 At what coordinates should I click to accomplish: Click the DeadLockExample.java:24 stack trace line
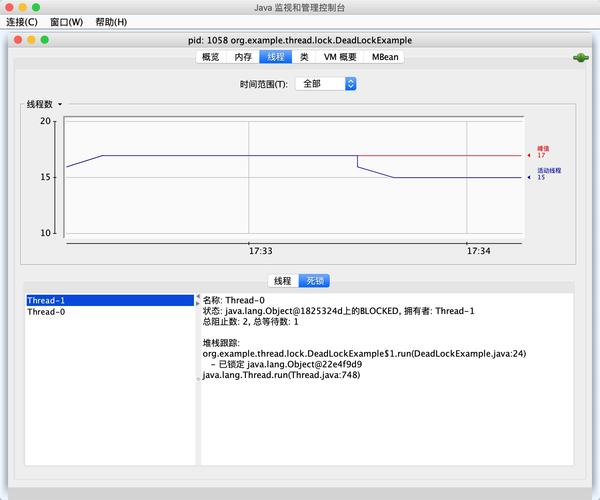(x=364, y=353)
